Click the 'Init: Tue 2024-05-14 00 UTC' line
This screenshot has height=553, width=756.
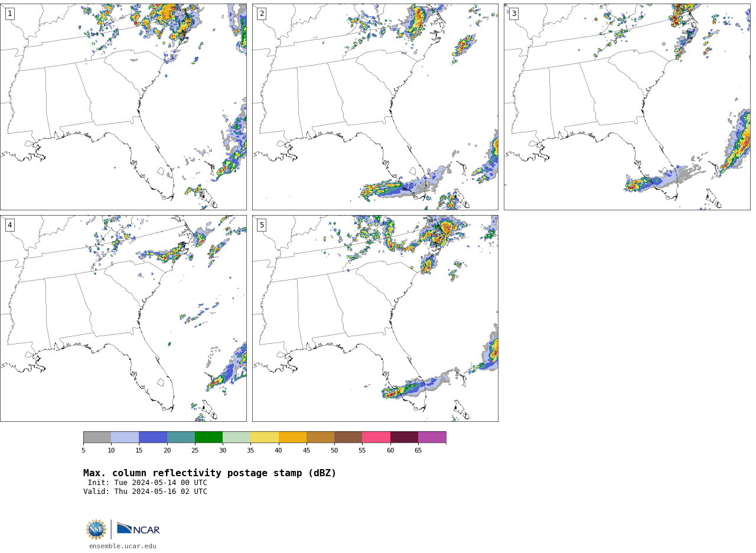pos(148,483)
